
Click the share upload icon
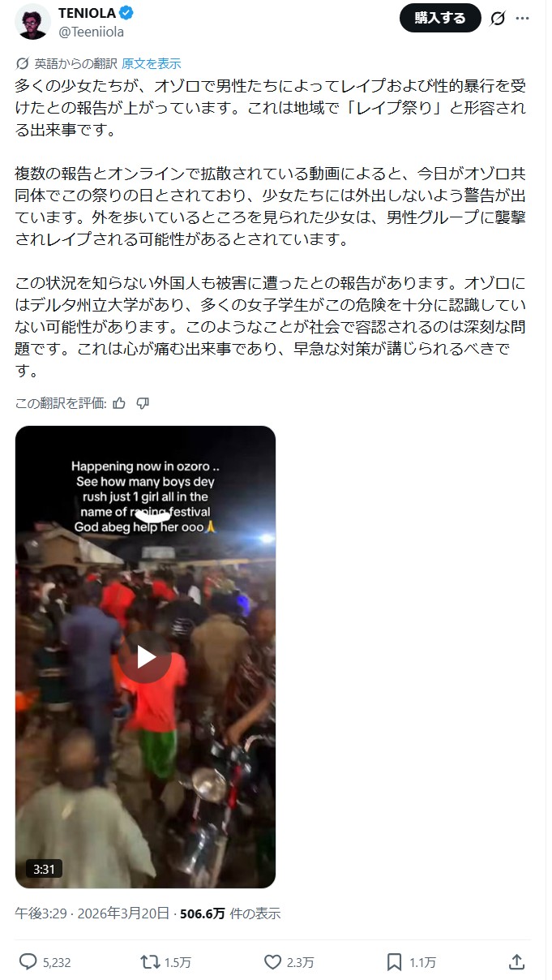516,962
